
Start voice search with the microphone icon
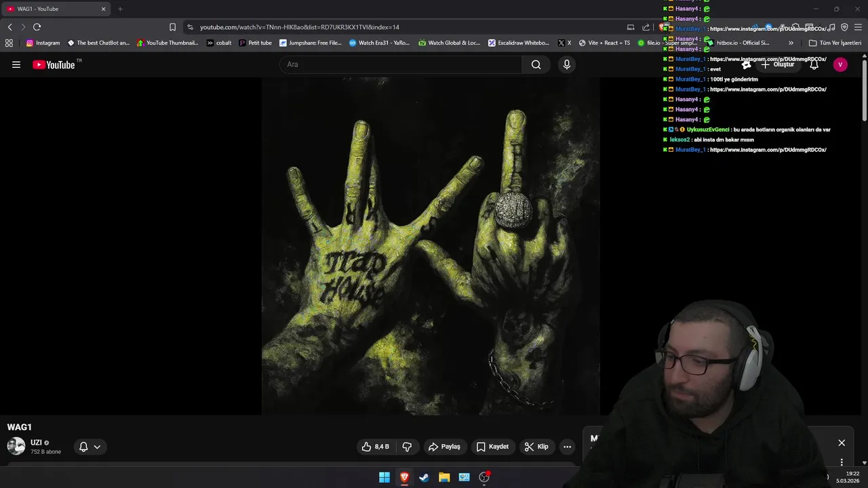[x=567, y=64]
